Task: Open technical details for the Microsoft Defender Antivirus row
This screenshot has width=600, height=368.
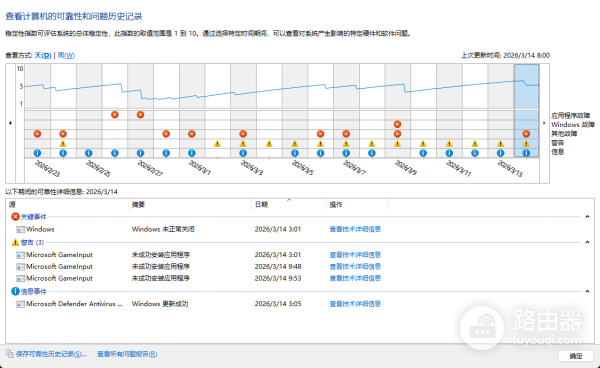Action: tap(355, 304)
